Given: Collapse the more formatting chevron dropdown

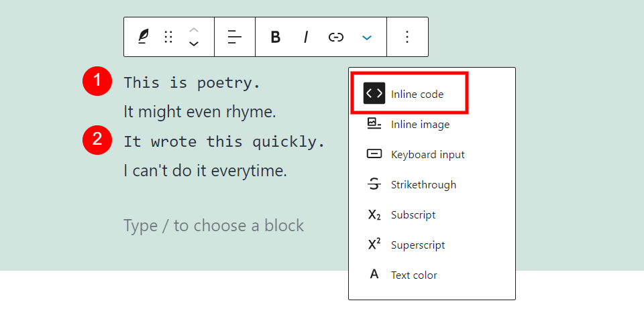Looking at the screenshot, I should pyautogui.click(x=367, y=37).
